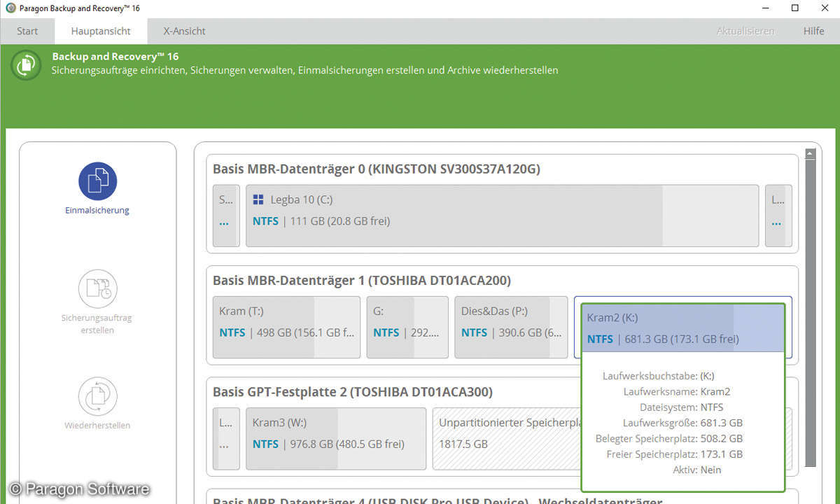
Task: Select the Kram2 (K:) partition
Action: click(682, 328)
